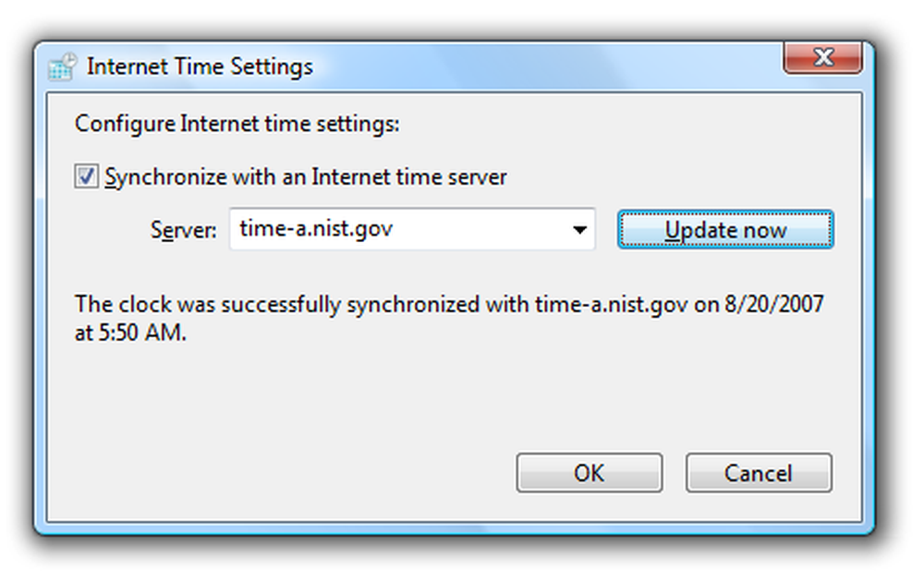Click the clock-calendar icon in the title bar
Image resolution: width=924 pixels, height=584 pixels.
63,66
